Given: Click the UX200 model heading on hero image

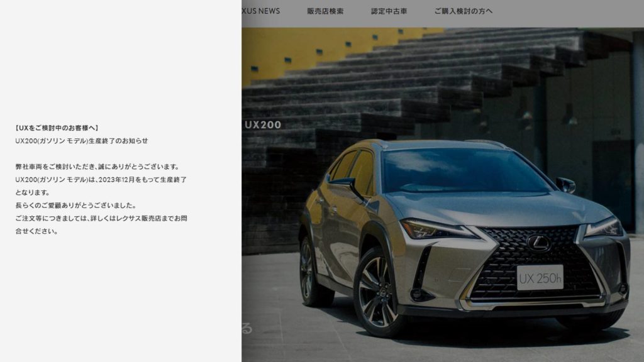Looking at the screenshot, I should click(263, 125).
